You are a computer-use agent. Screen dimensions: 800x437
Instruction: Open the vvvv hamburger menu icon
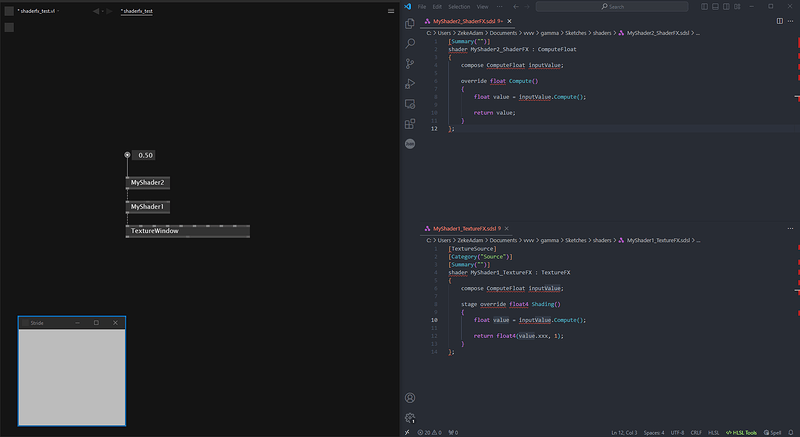tap(391, 11)
